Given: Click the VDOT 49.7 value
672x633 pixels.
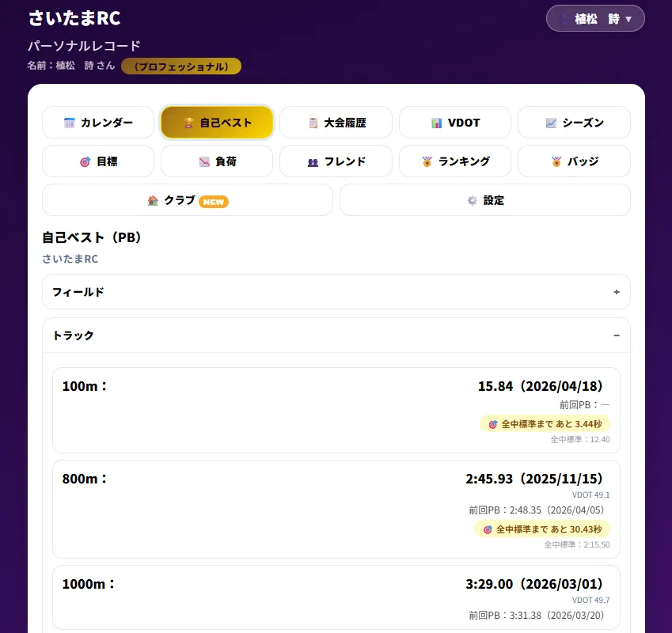Looking at the screenshot, I should (x=590, y=600).
